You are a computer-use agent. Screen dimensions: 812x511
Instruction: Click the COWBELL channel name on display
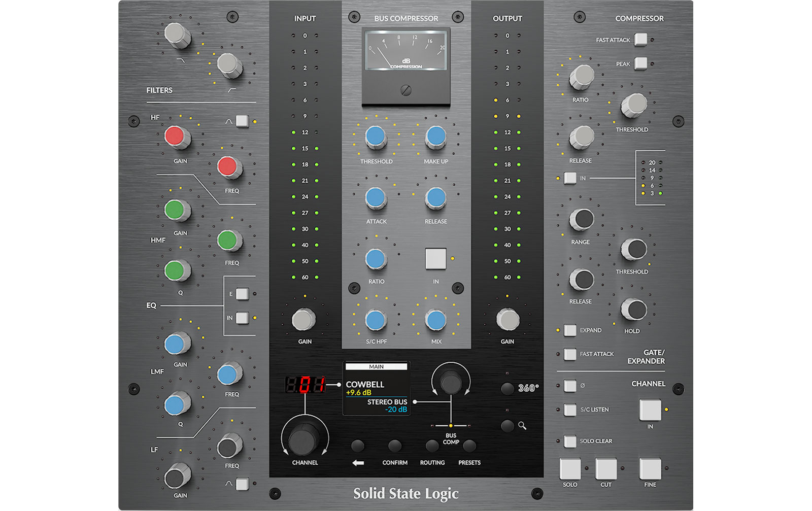[x=365, y=384]
